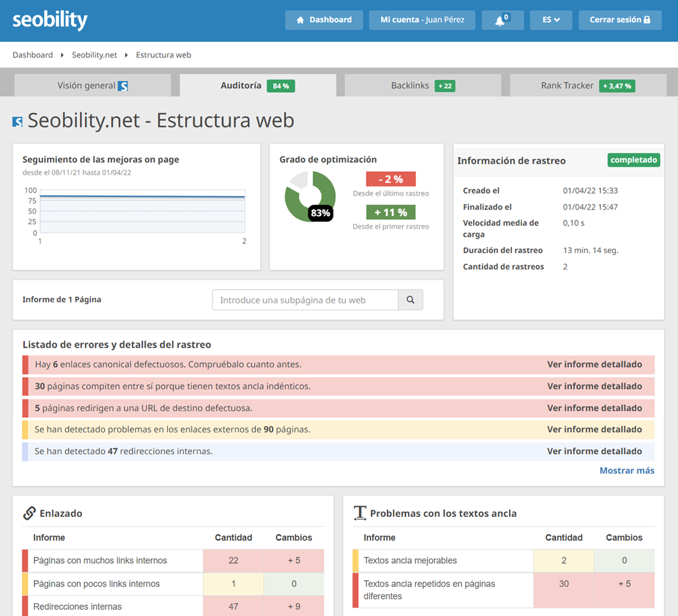Screen dimensions: 678x616
Task: Click the home icon in Dashboard button
Action: 300,20
